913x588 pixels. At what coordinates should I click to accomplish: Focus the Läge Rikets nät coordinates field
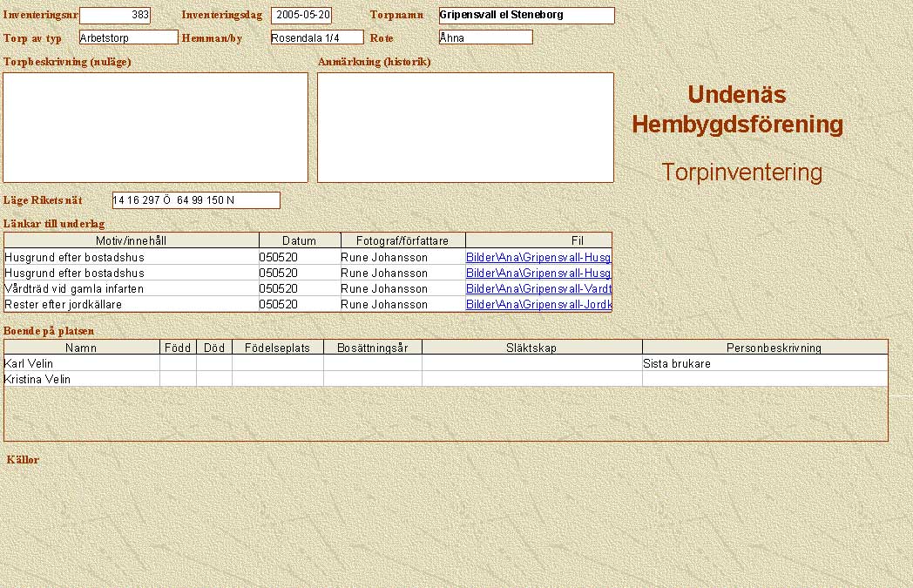tap(196, 200)
